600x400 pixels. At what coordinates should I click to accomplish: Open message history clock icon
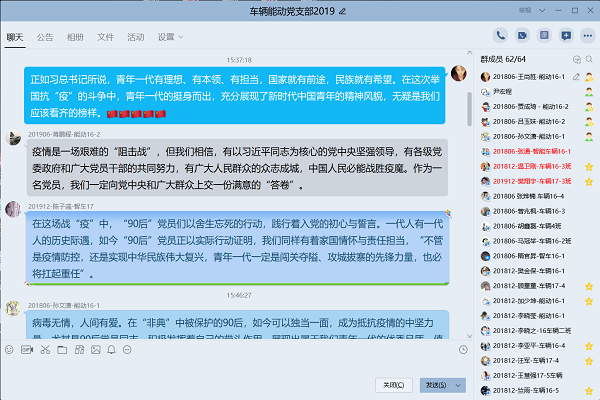pos(463,349)
